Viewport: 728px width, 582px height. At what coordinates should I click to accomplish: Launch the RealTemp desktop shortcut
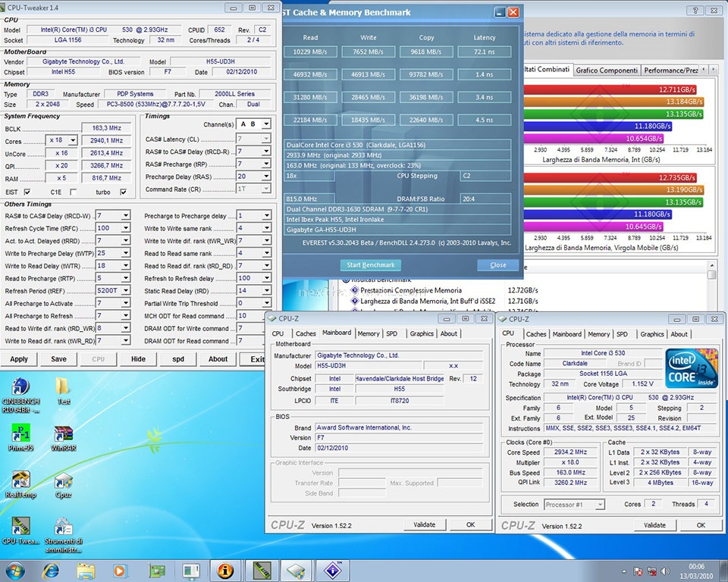pyautogui.click(x=20, y=484)
